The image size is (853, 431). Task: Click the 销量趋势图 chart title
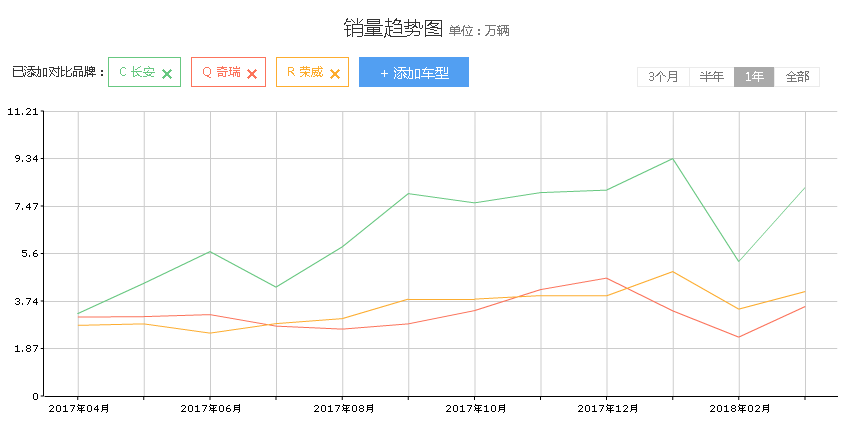[392, 28]
